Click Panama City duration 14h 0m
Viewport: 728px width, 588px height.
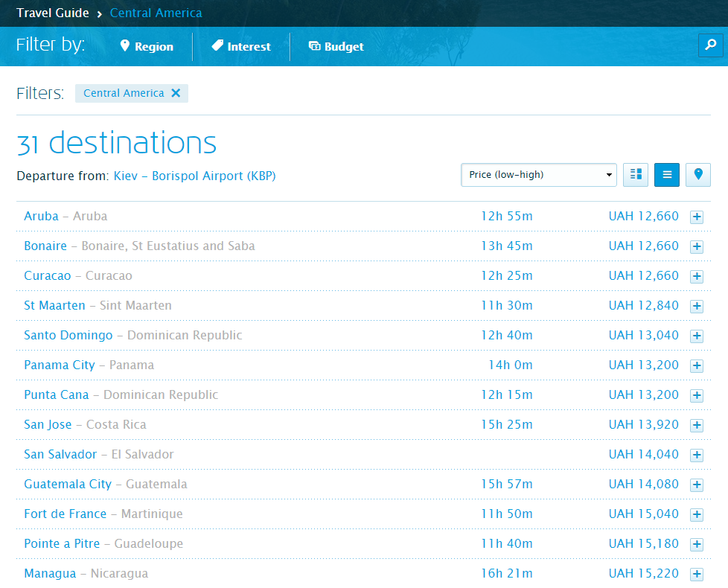tap(510, 365)
